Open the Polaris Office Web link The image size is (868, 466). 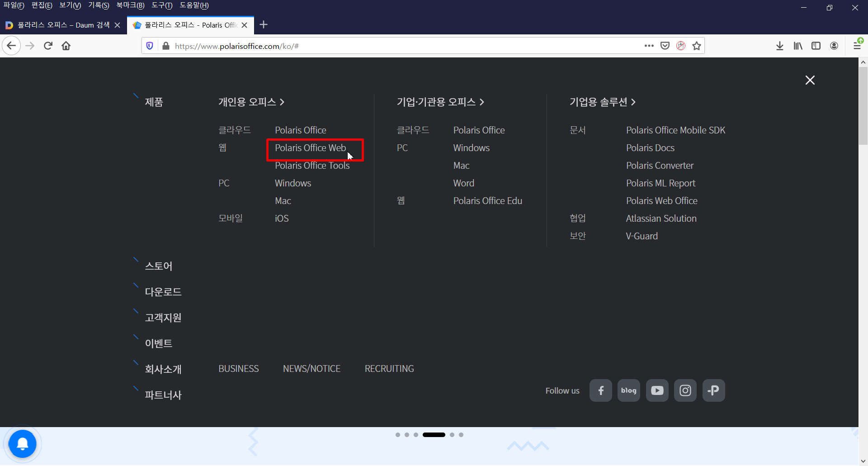(311, 148)
